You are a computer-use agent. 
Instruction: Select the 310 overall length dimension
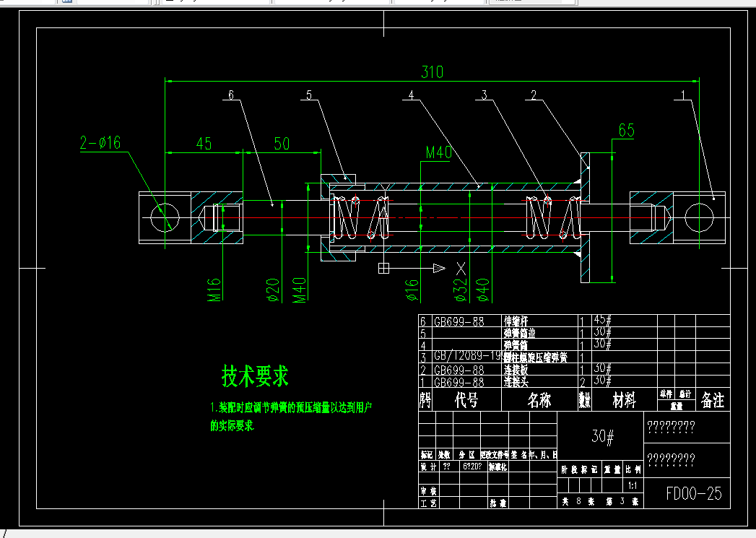(432, 72)
